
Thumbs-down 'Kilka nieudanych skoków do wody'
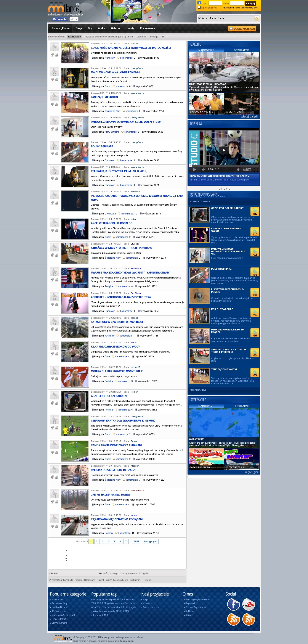[x=53, y=354]
